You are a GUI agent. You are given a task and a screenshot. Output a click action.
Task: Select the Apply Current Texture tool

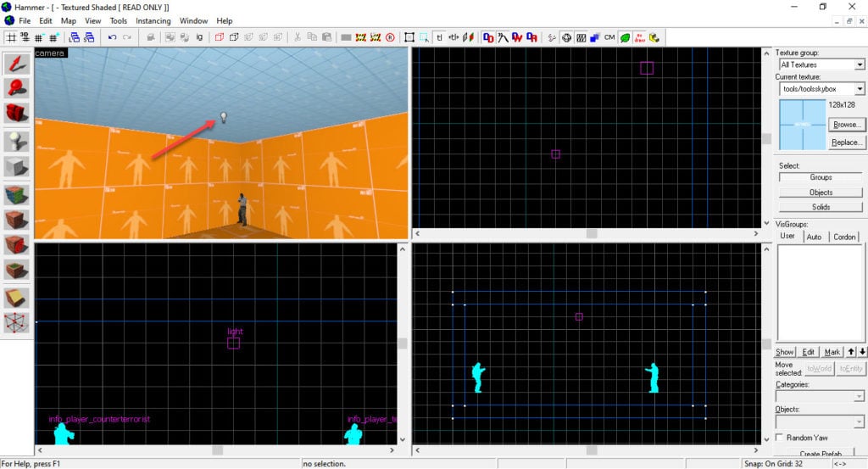[17, 220]
